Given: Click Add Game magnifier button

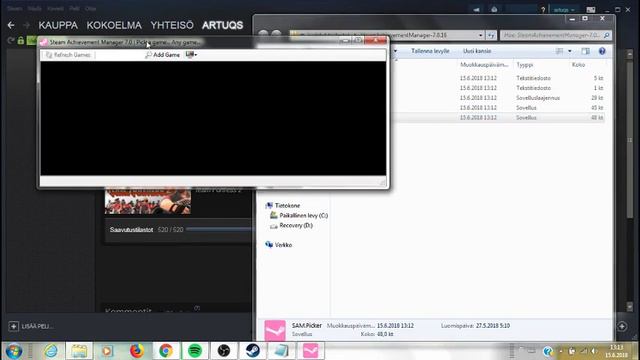Looking at the screenshot, I should tap(162, 55).
